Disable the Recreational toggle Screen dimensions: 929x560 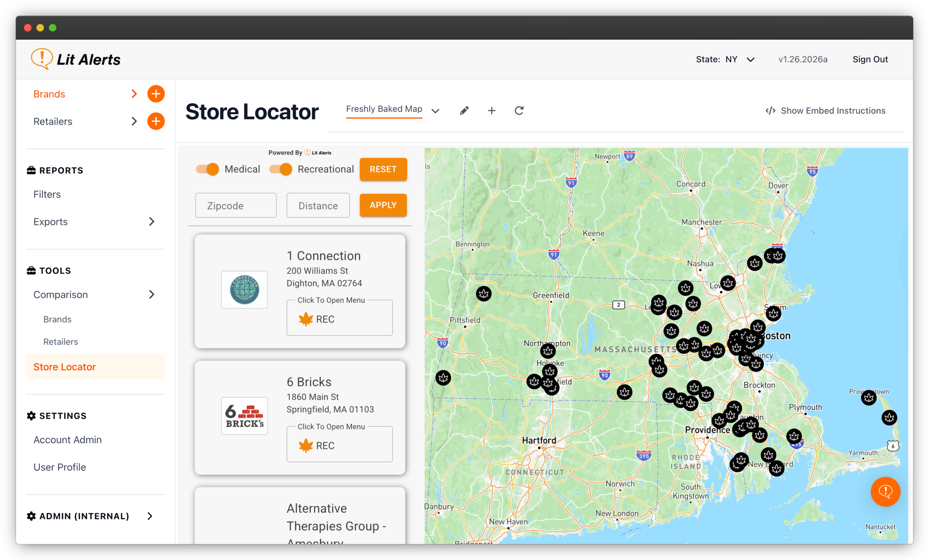[281, 169]
